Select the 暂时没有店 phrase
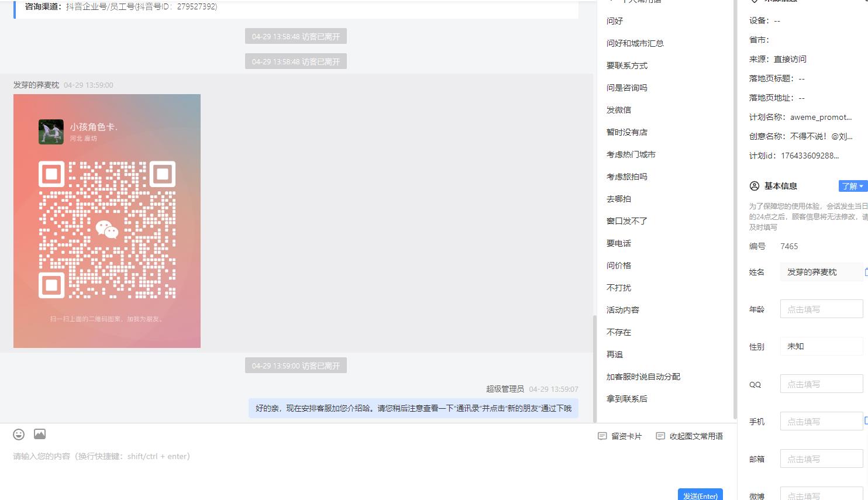 pos(627,132)
